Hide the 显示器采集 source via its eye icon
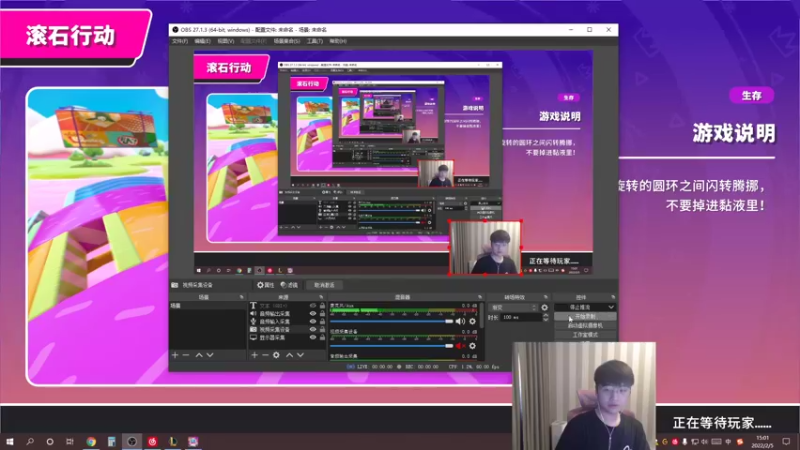Image resolution: width=800 pixels, height=450 pixels. click(x=313, y=337)
